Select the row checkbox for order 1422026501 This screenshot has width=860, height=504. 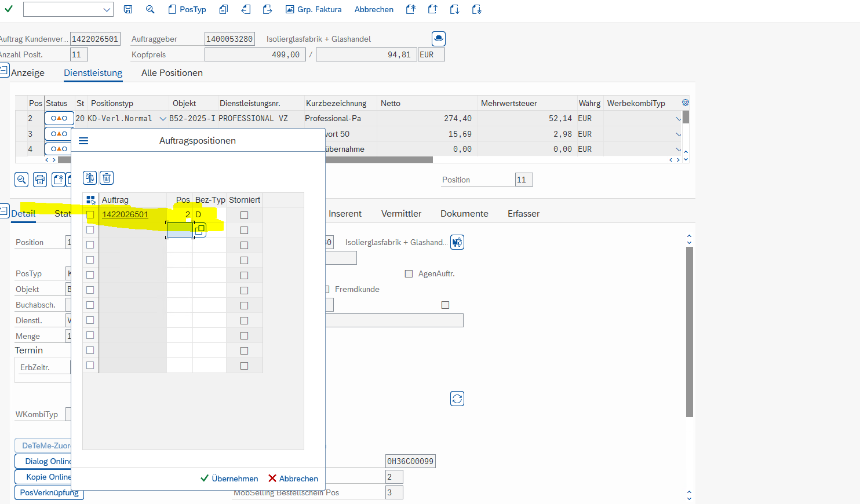click(90, 215)
